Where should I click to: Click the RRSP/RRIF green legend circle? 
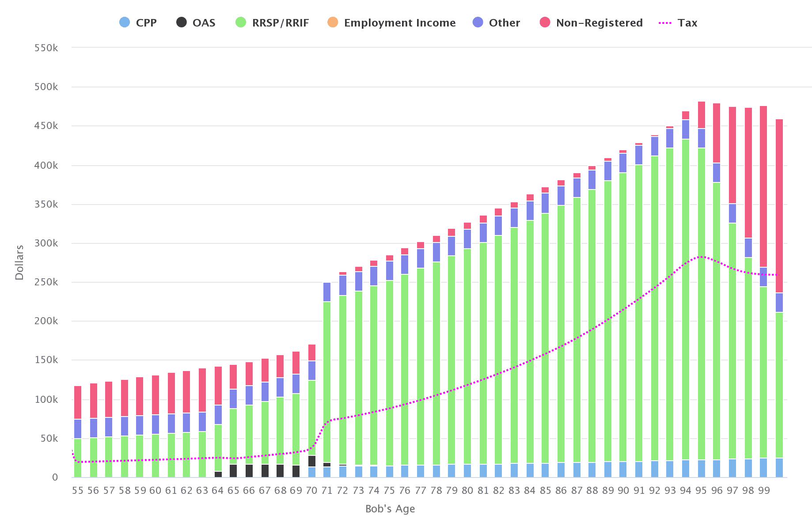pos(241,23)
